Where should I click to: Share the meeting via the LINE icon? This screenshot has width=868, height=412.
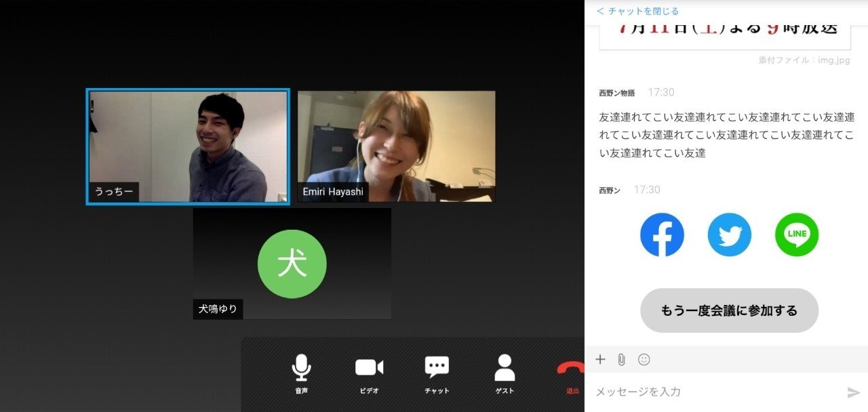tap(797, 234)
